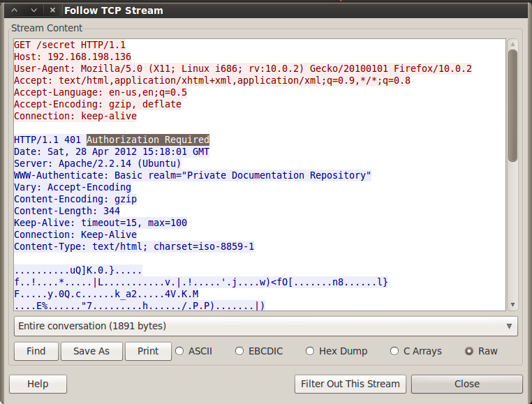Click the stream content scrollbar thumb
The width and height of the screenshot is (532, 404).
click(512, 105)
